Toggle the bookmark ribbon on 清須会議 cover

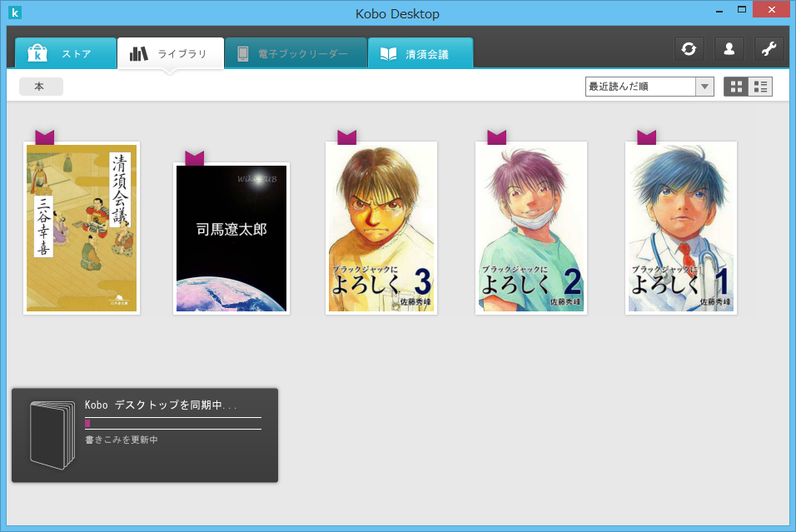click(x=44, y=136)
